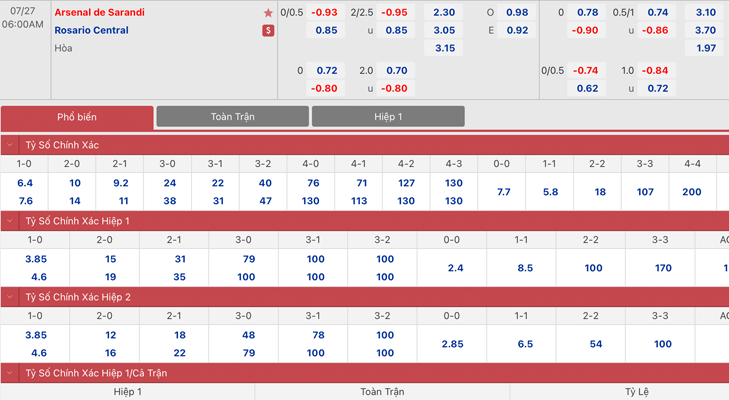Collapse Tỷ Số Chính Xác Hiệp 1/Cả Trận section
The height and width of the screenshot is (400, 729).
[x=10, y=373]
